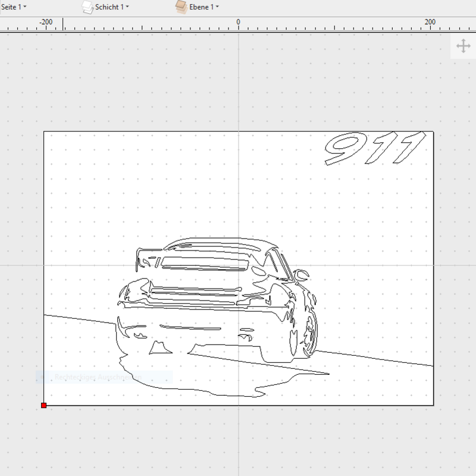This screenshot has width=476, height=476.
Task: Click the four-arrow pan view icon
Action: (x=463, y=46)
